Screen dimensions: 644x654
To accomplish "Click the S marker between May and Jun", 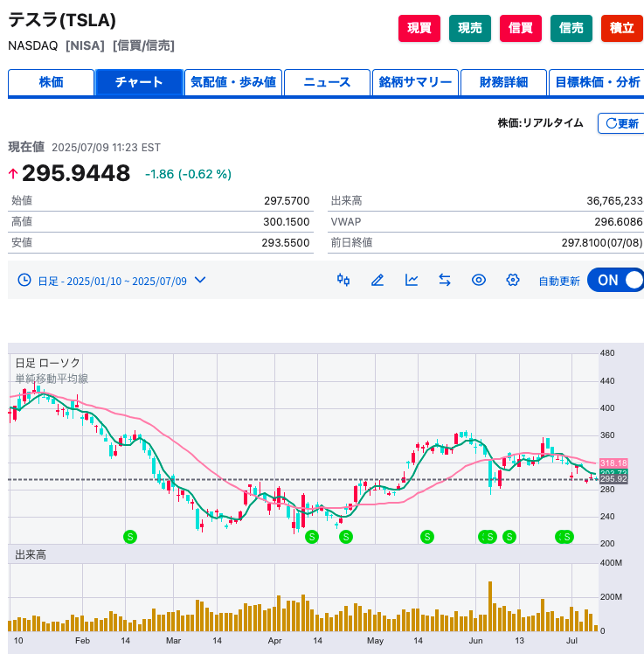I will (426, 537).
